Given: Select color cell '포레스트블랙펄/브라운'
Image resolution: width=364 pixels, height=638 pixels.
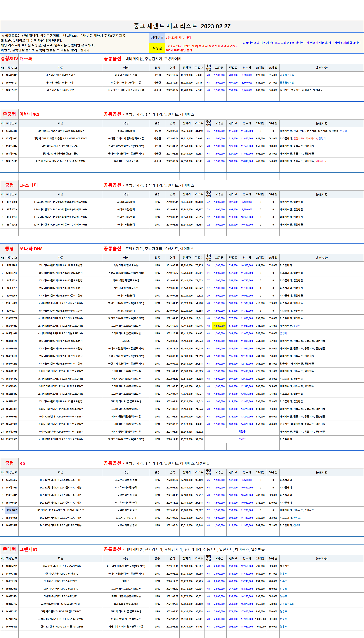Looking at the screenshot, I should [x=126, y=604].
